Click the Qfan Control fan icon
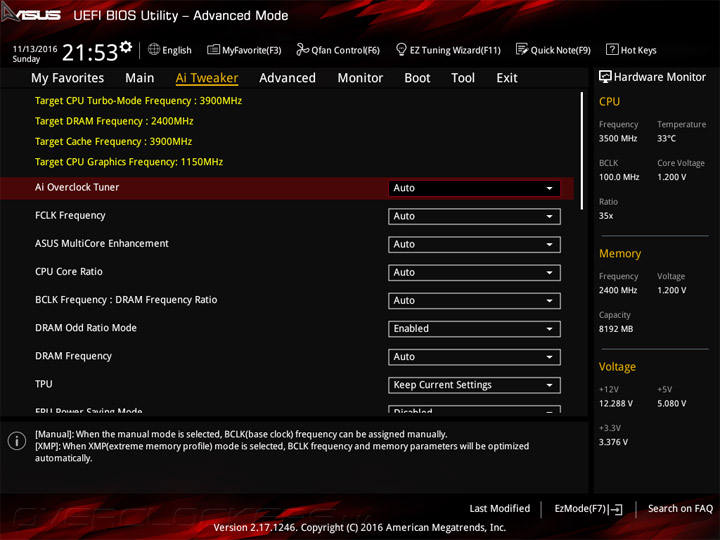Screen dimensions: 720x540 point(302,49)
